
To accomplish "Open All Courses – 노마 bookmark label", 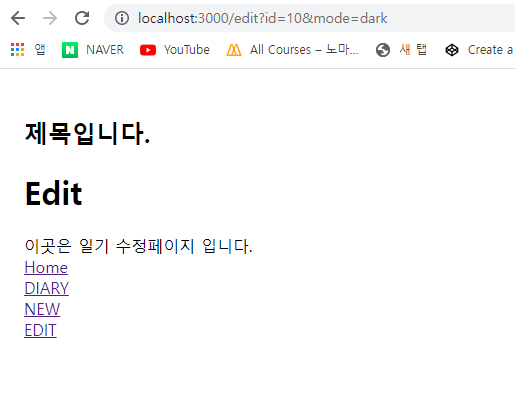I will (x=304, y=50).
